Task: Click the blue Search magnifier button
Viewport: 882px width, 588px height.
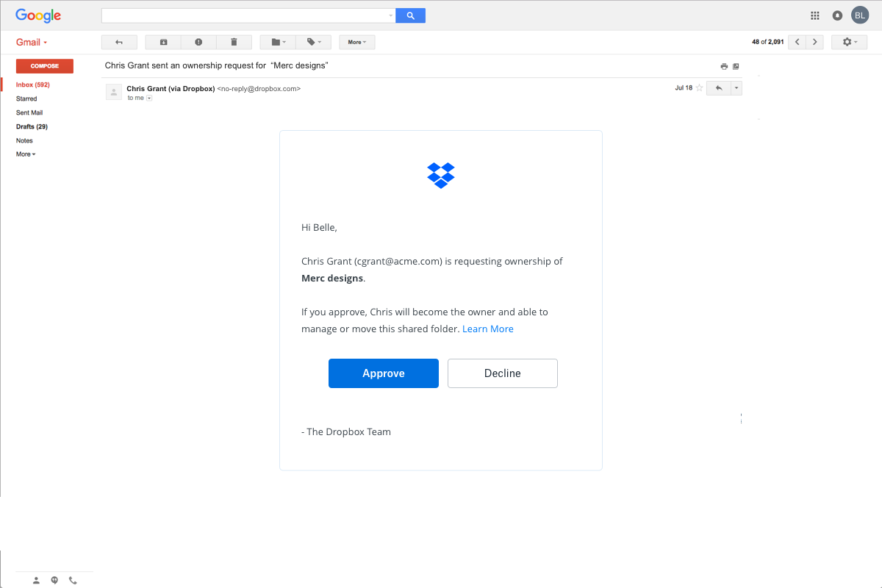Action: point(410,15)
